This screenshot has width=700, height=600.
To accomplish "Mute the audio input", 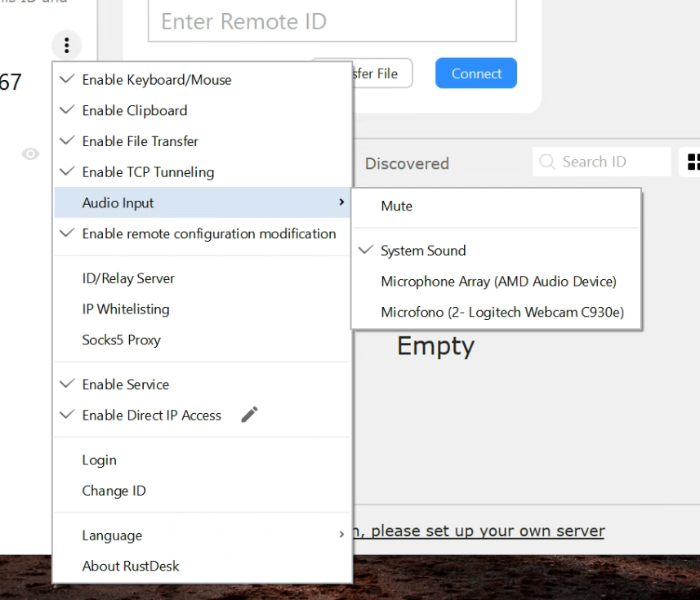I will pyautogui.click(x=396, y=206).
